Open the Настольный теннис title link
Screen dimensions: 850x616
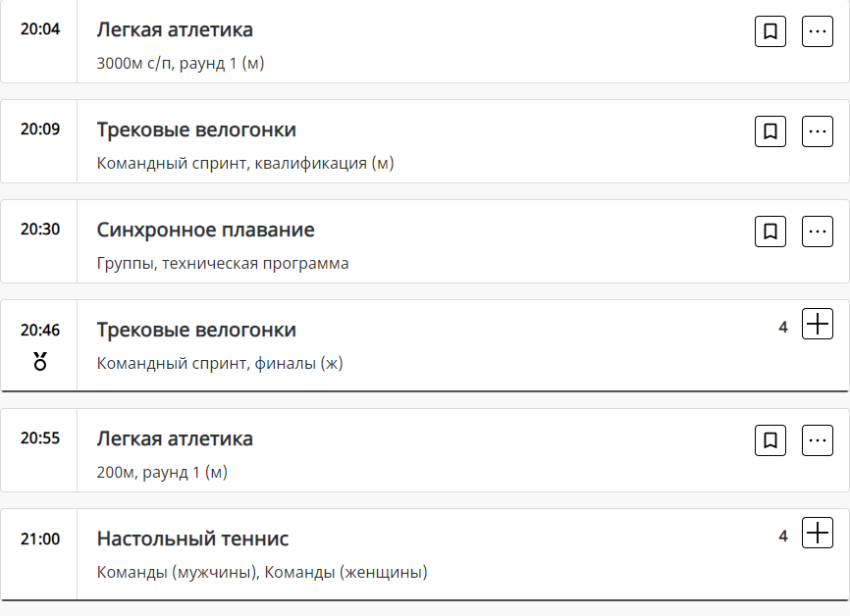coord(192,539)
